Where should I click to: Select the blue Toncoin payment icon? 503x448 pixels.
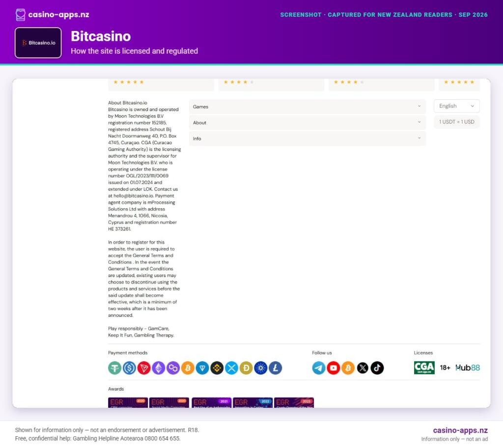point(202,368)
